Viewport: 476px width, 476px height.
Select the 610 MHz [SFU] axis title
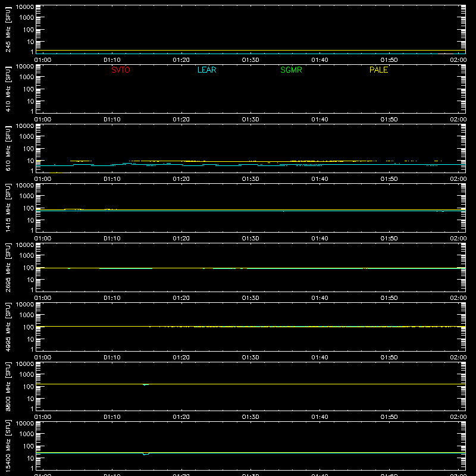[8, 148]
